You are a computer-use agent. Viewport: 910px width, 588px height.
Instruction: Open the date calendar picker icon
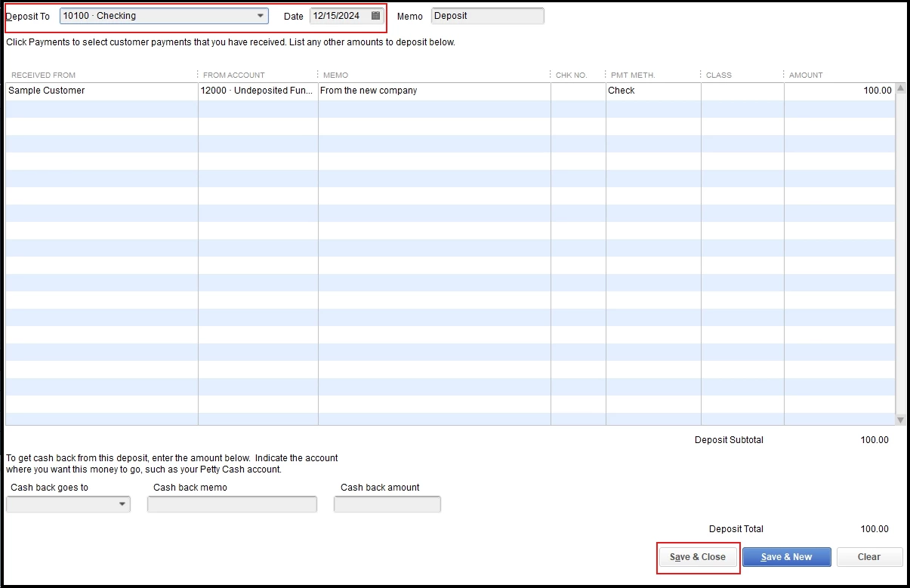coord(375,16)
